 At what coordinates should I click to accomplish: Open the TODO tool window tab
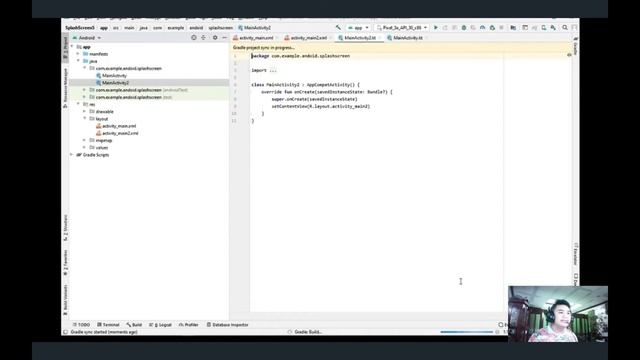[x=82, y=325]
